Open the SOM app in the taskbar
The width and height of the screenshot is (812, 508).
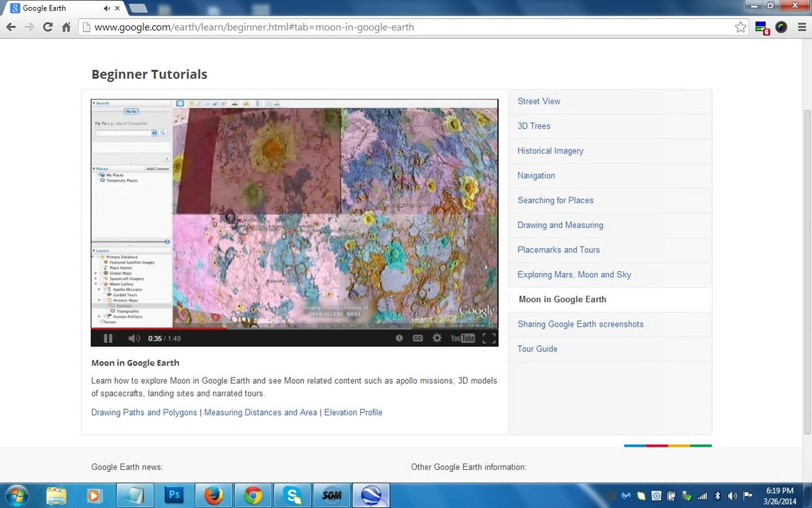point(331,495)
